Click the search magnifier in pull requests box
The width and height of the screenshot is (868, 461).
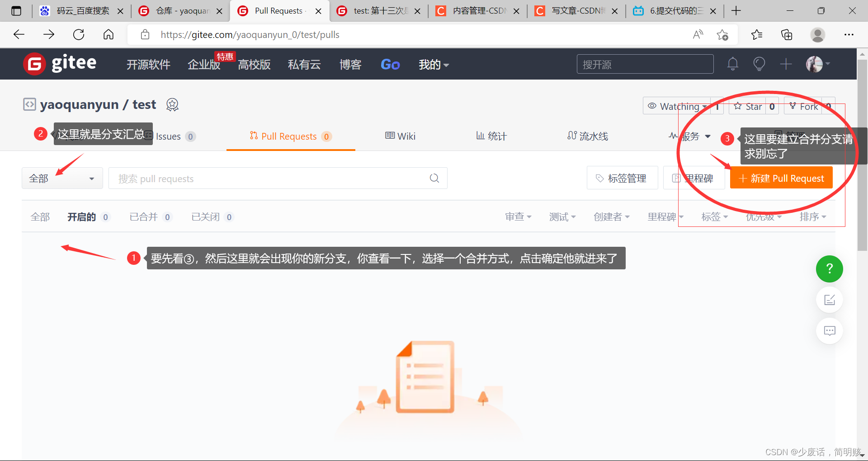(434, 178)
